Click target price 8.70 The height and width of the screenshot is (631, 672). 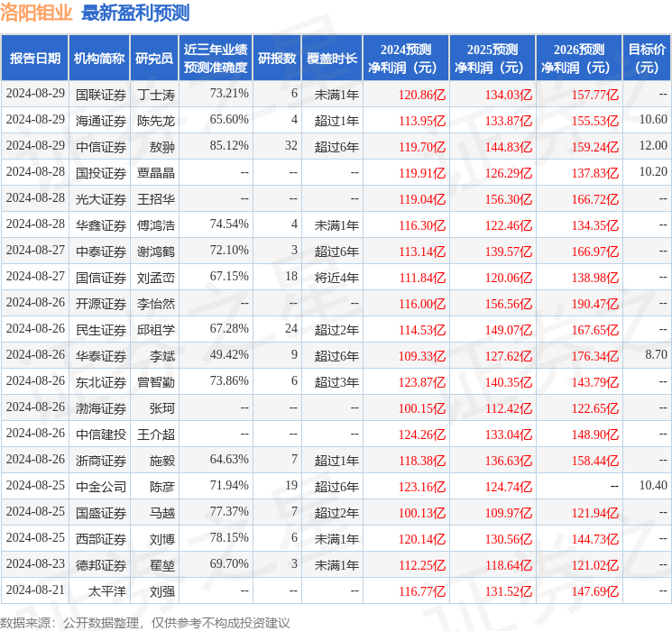click(x=656, y=354)
